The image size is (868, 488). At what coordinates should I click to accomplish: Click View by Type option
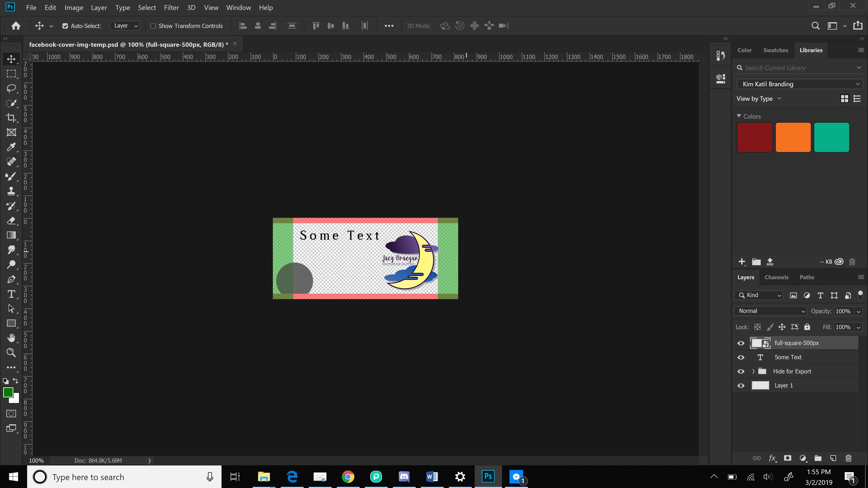[758, 99]
